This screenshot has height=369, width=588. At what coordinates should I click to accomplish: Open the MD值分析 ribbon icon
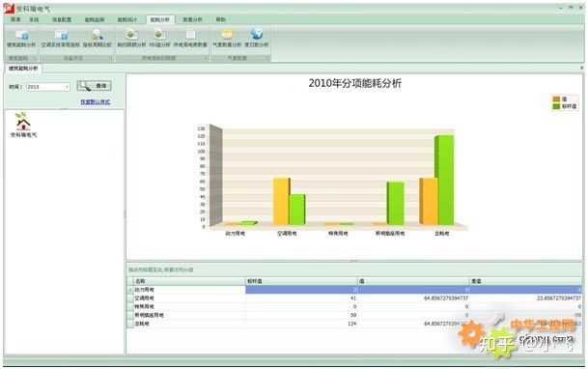[159, 38]
